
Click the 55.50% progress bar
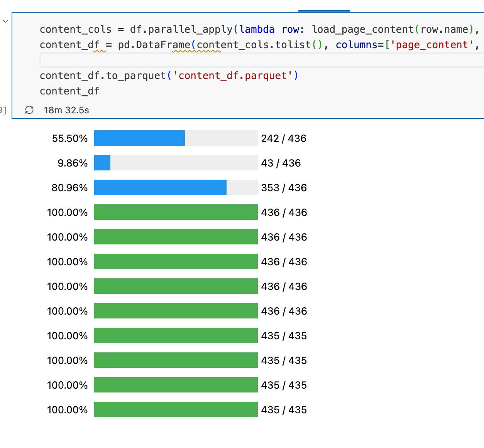[176, 138]
